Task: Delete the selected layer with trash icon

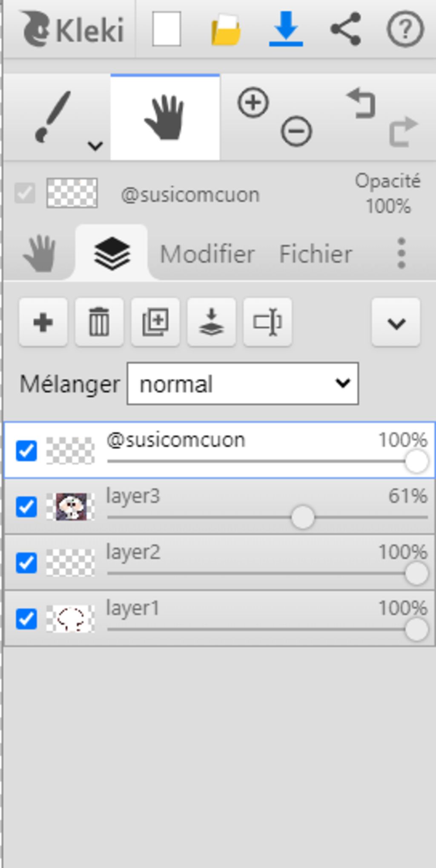Action: (99, 322)
